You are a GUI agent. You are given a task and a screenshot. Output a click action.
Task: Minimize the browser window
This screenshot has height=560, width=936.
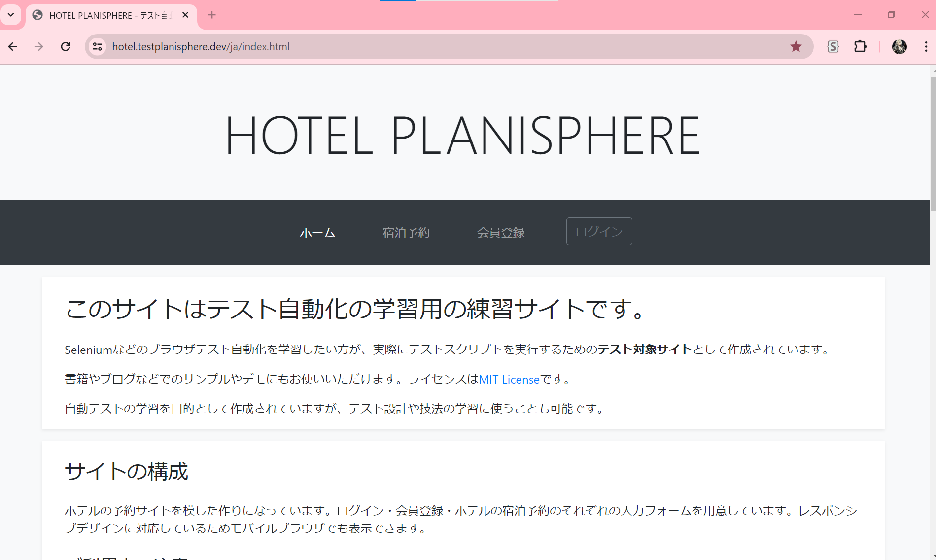click(858, 15)
